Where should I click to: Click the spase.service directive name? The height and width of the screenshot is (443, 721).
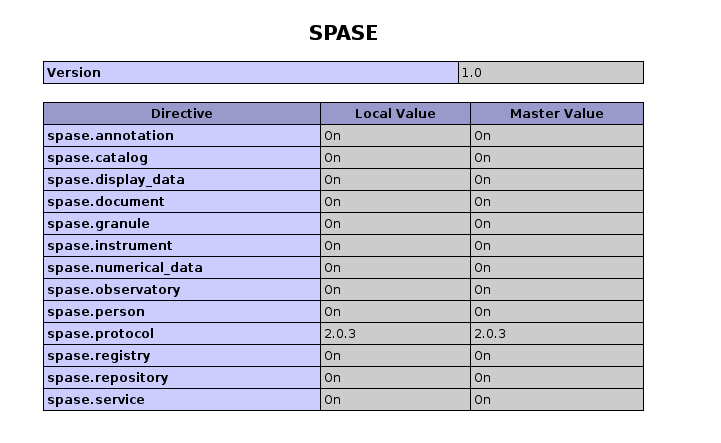point(96,399)
